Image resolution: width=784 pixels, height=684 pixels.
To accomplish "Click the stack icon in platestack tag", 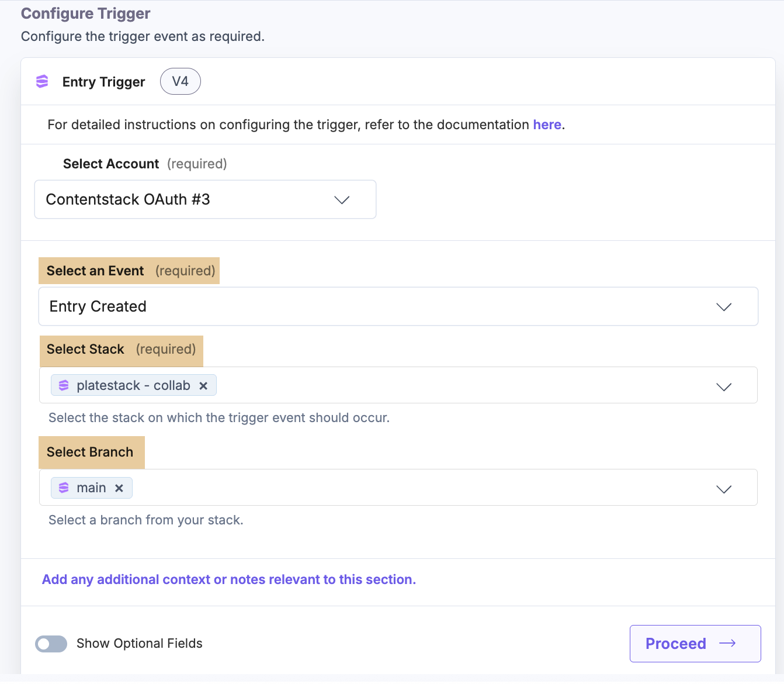I will coord(64,386).
